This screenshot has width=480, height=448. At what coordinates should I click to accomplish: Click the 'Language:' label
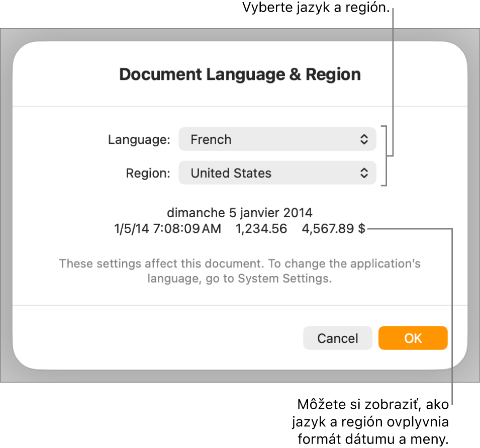coord(139,140)
